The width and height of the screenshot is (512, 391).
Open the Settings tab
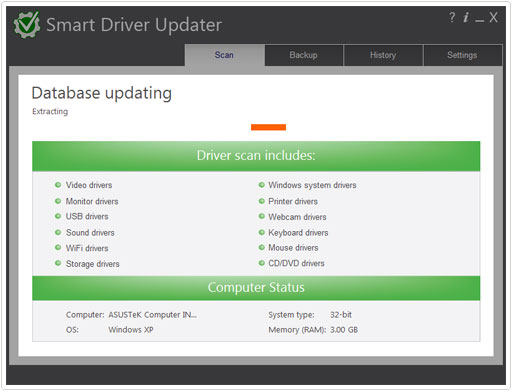click(x=462, y=55)
